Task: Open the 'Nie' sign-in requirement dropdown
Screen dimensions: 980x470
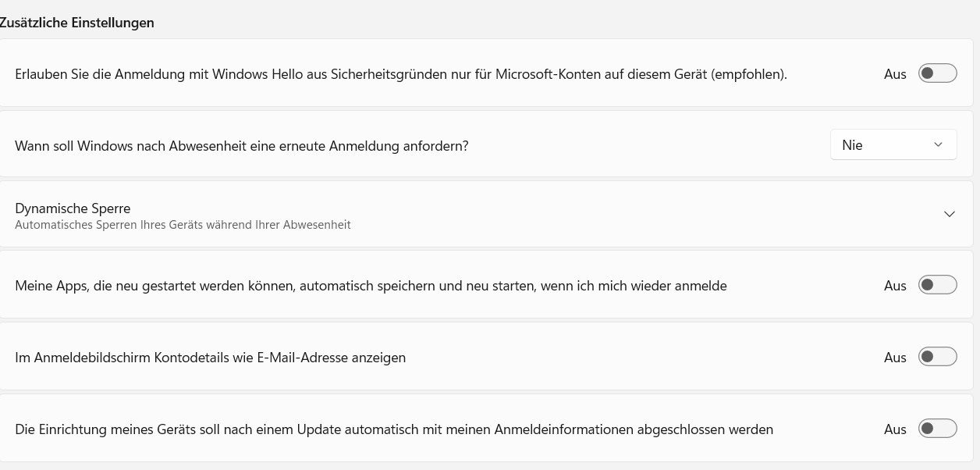Action: [893, 144]
